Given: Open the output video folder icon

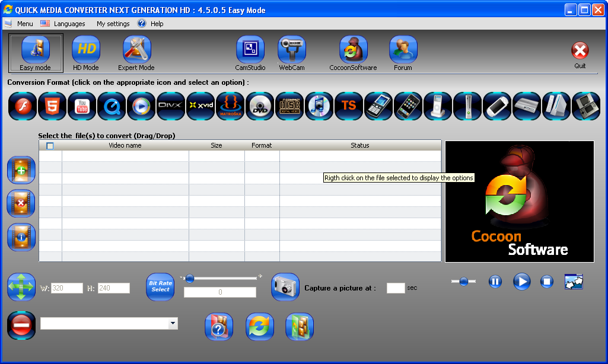Looking at the screenshot, I should tap(300, 327).
